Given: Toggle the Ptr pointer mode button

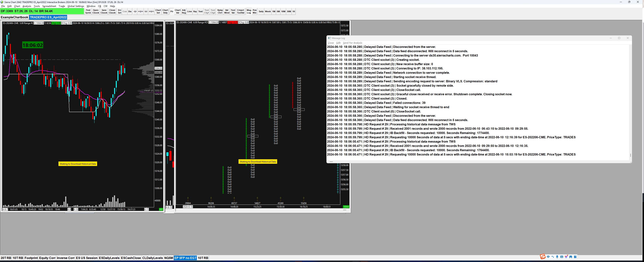Looking at the screenshot, I should [172, 12].
